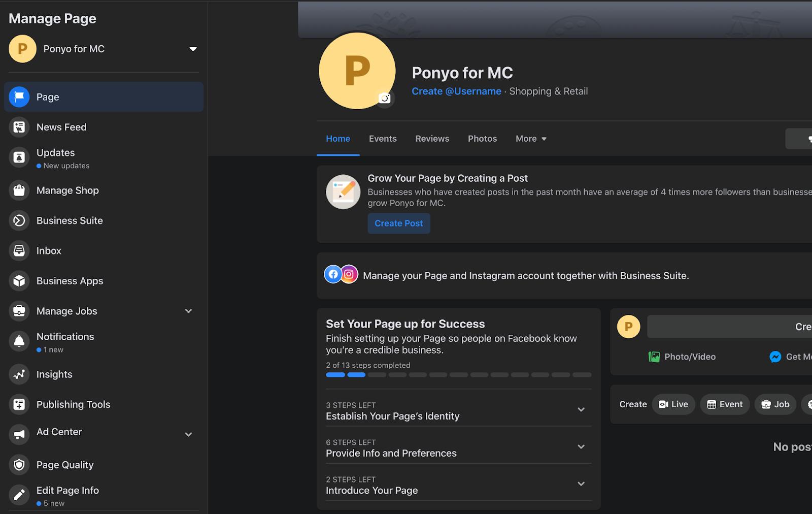Screen dimensions: 812x514
Task: Open the News Feed icon
Action: pos(19,127)
